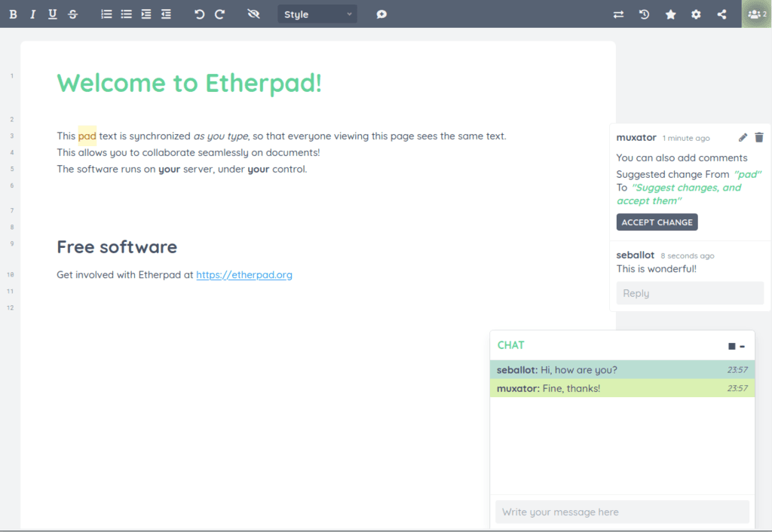Apply italic formatting
This screenshot has width=772, height=532.
32,14
